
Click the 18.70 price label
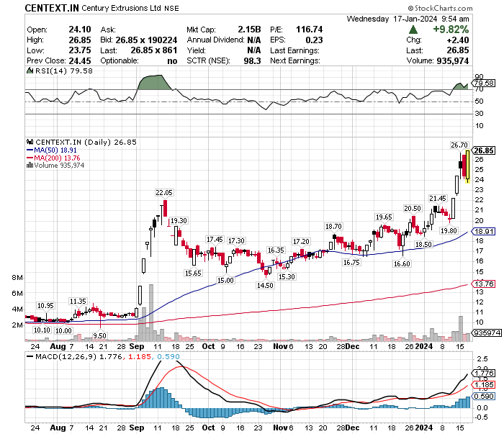point(333,227)
